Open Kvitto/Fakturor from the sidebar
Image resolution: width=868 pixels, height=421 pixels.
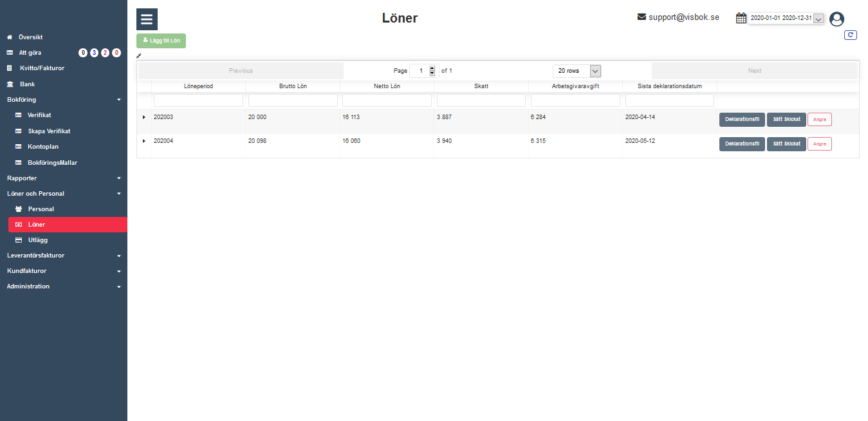pyautogui.click(x=42, y=68)
